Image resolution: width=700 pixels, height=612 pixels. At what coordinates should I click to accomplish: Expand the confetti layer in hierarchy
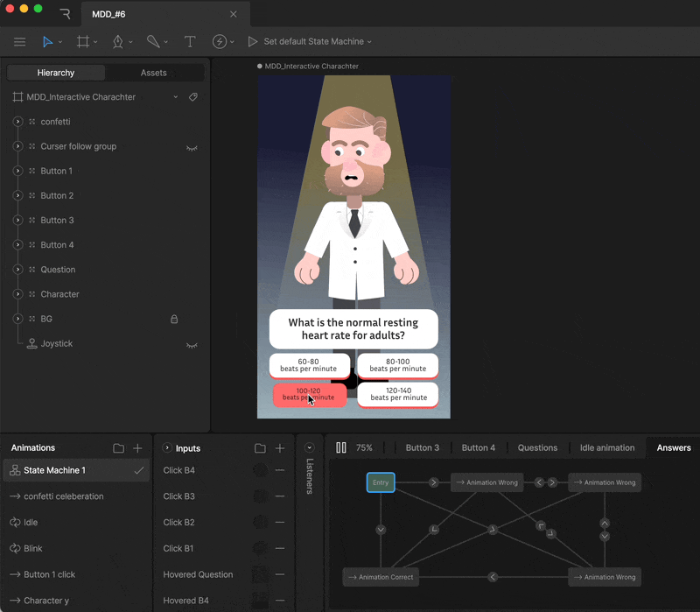coord(17,122)
